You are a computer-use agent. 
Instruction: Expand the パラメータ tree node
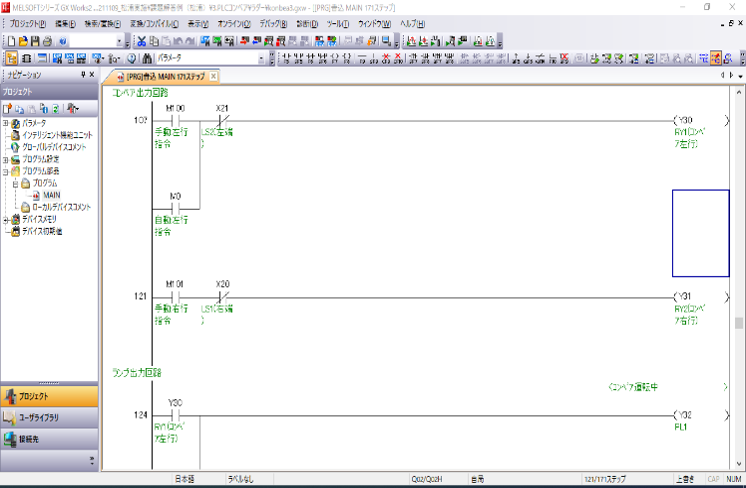pos(6,123)
